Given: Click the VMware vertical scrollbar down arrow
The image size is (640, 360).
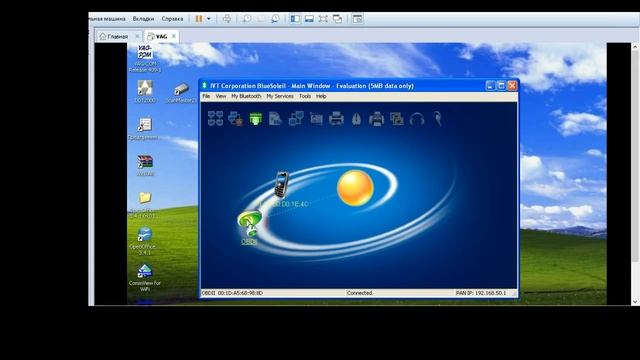Looking at the screenshot, I should (x=635, y=302).
